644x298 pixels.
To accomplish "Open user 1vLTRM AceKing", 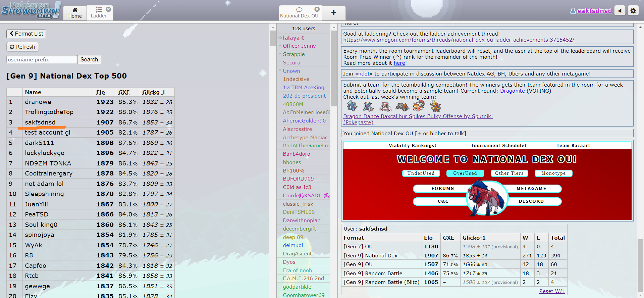I will 304,87.
